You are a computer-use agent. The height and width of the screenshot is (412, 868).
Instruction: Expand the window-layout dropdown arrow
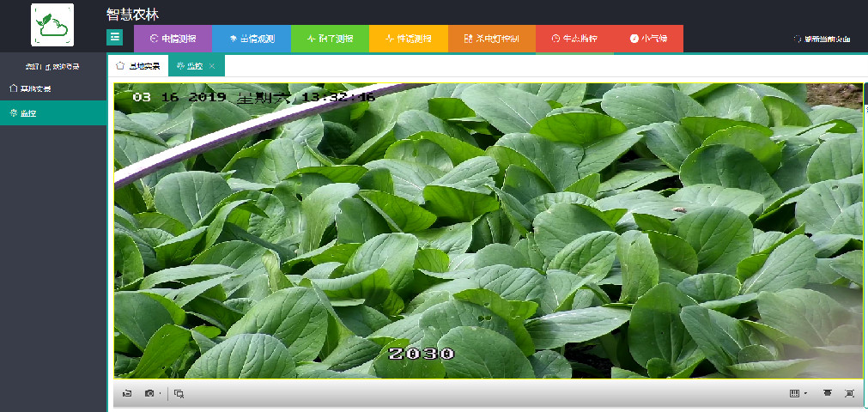pyautogui.click(x=805, y=394)
